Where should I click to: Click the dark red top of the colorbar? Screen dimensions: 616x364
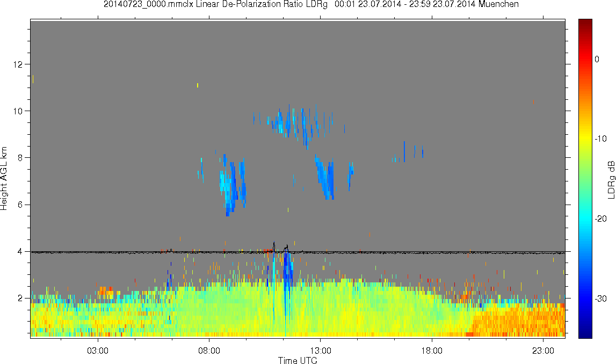click(x=585, y=24)
